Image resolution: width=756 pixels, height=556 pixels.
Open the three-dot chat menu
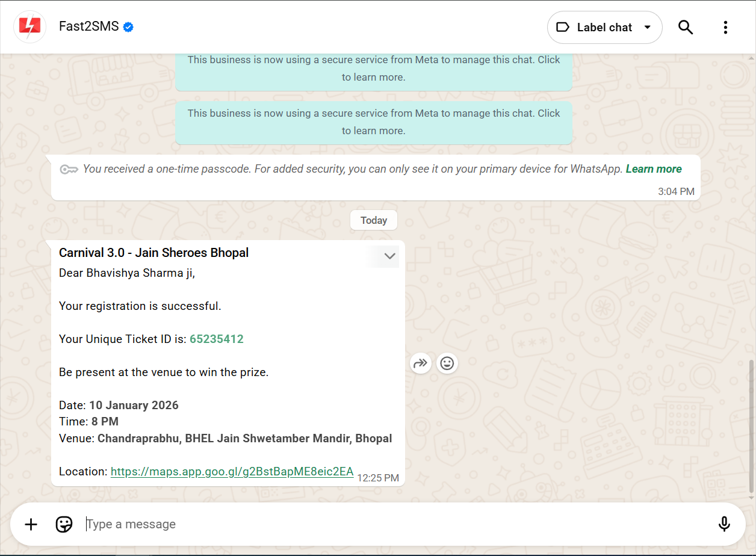click(x=725, y=27)
